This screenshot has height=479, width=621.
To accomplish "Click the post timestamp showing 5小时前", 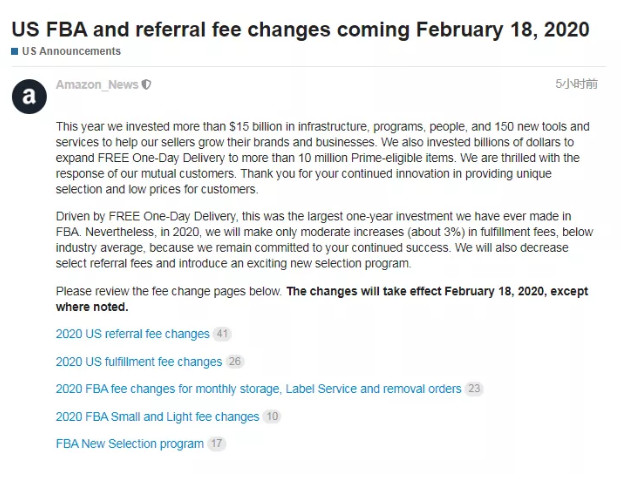I will 577,84.
